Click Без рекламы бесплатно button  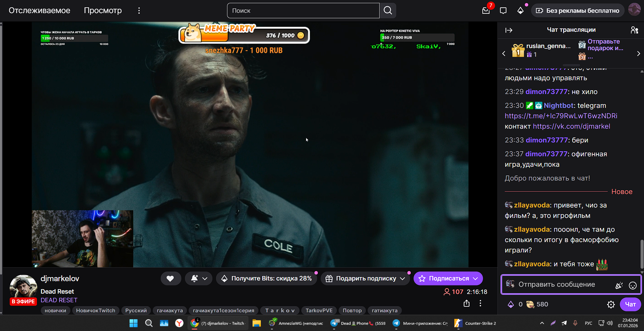578,10
